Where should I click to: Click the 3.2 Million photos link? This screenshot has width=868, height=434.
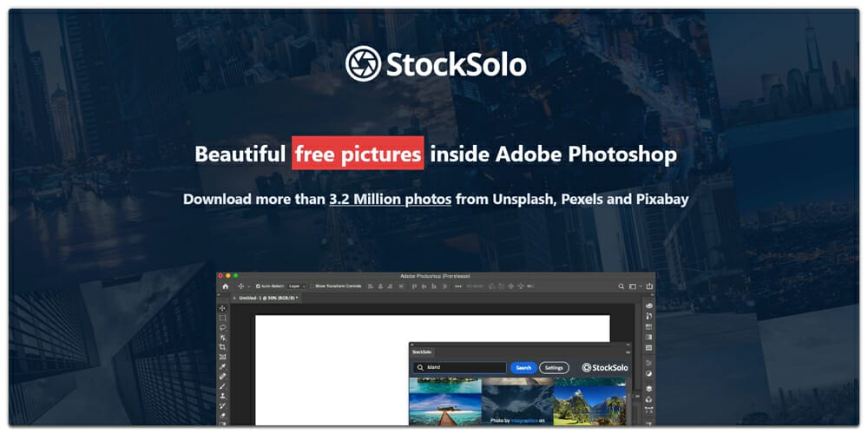(x=391, y=200)
